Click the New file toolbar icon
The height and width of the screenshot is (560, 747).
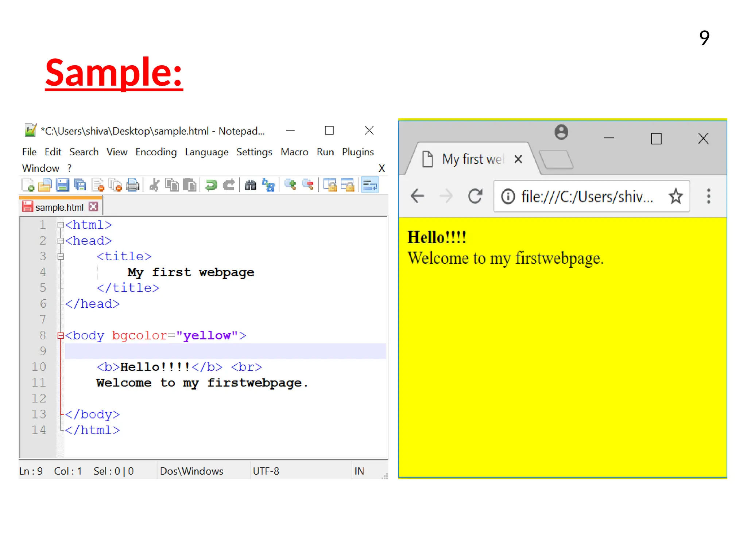coord(28,185)
